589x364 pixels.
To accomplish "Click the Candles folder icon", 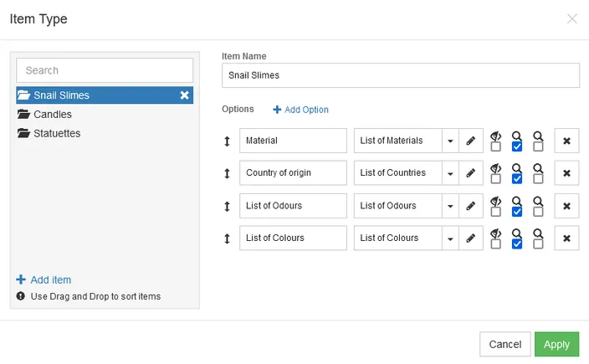I will (x=23, y=114).
